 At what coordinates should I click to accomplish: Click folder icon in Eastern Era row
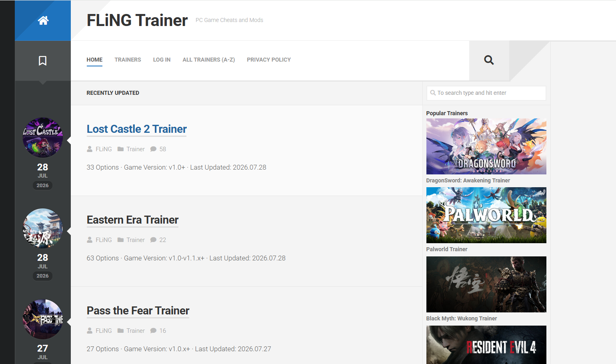click(x=120, y=240)
